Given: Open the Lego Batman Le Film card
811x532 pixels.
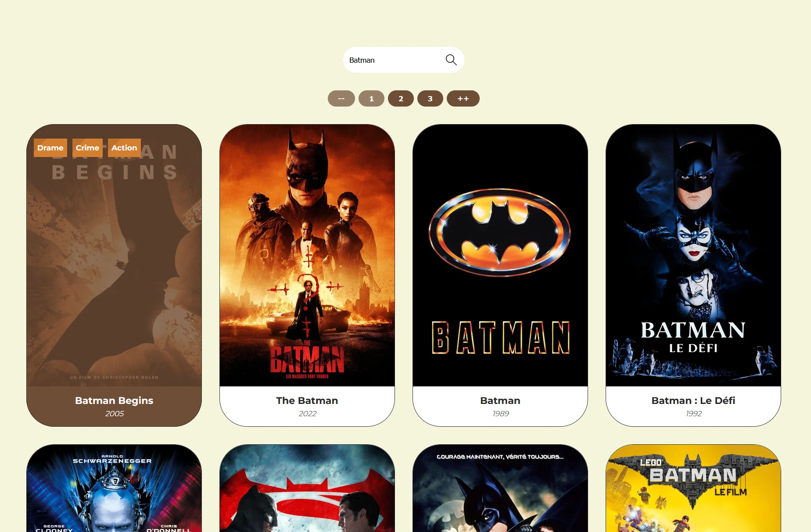Looking at the screenshot, I should (693, 488).
